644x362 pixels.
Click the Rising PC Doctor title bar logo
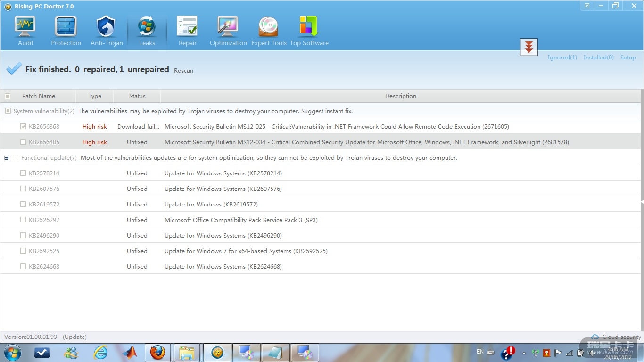pos(8,7)
